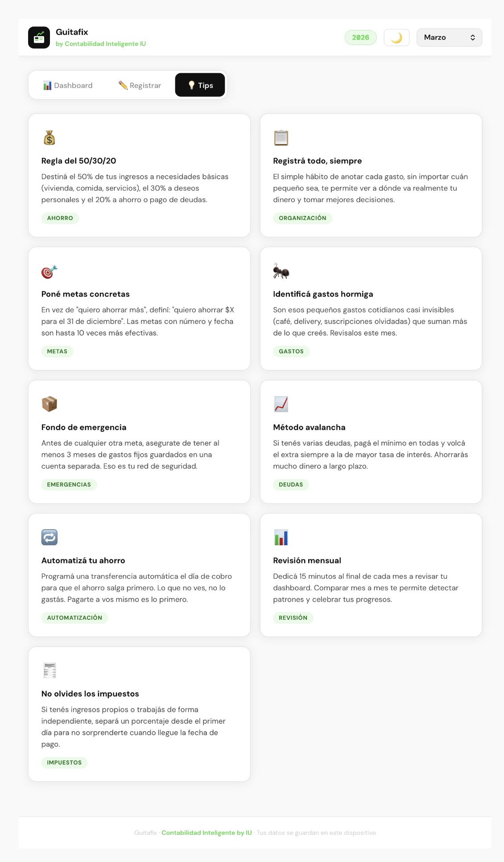504x862 pixels.
Task: Click the AHORRO category tag
Action: pyautogui.click(x=60, y=218)
